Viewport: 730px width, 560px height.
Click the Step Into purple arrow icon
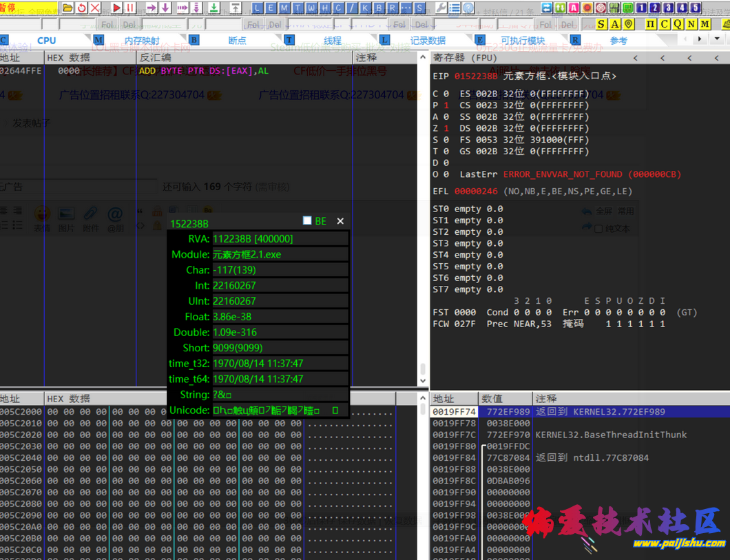click(151, 8)
